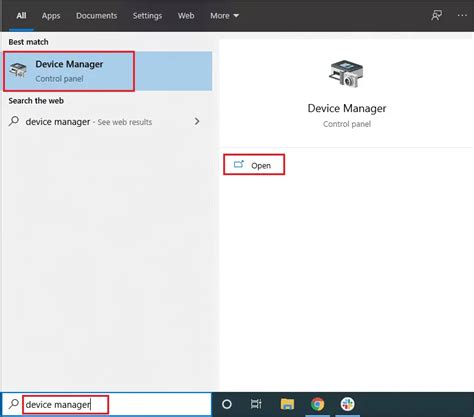Click Control panel subtitle in preview pane
Viewport: 474px width, 417px height.
pos(347,124)
